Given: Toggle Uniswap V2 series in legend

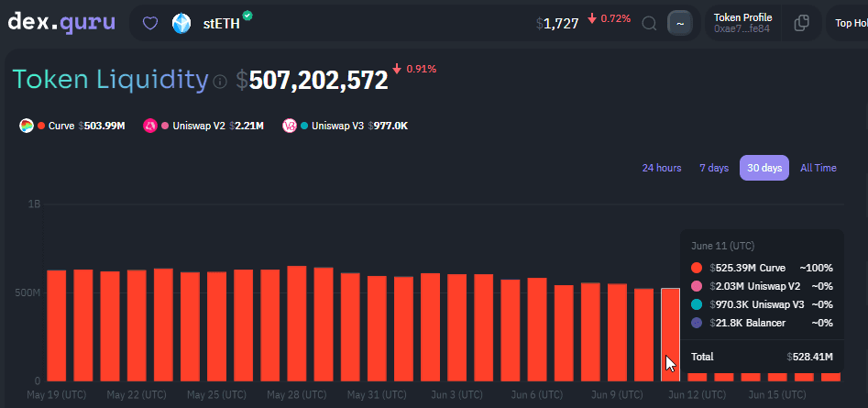Looking at the screenshot, I should coord(198,126).
